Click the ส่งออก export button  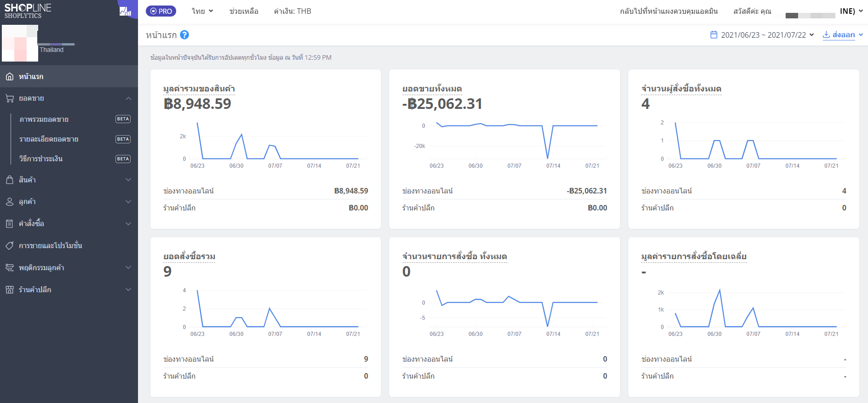click(843, 35)
